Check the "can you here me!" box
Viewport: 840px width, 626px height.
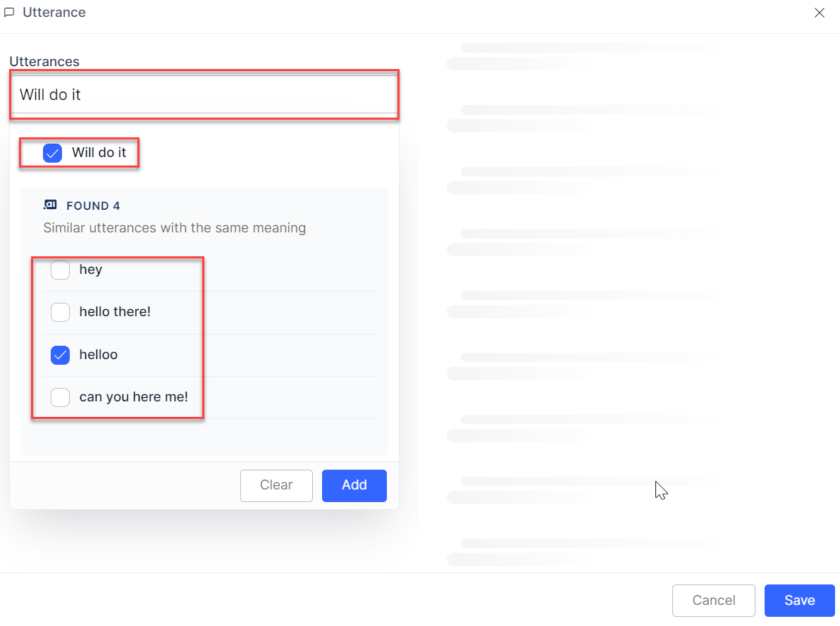pyautogui.click(x=61, y=397)
